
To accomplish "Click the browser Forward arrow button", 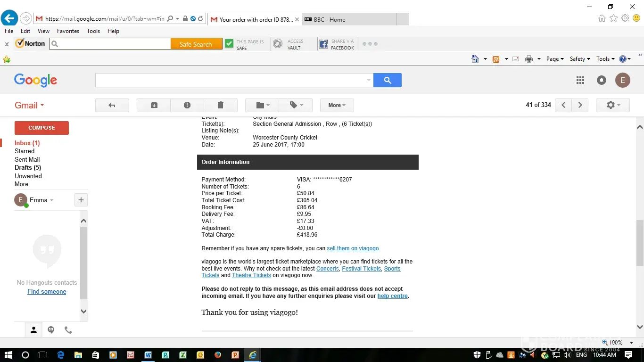I will tap(26, 19).
